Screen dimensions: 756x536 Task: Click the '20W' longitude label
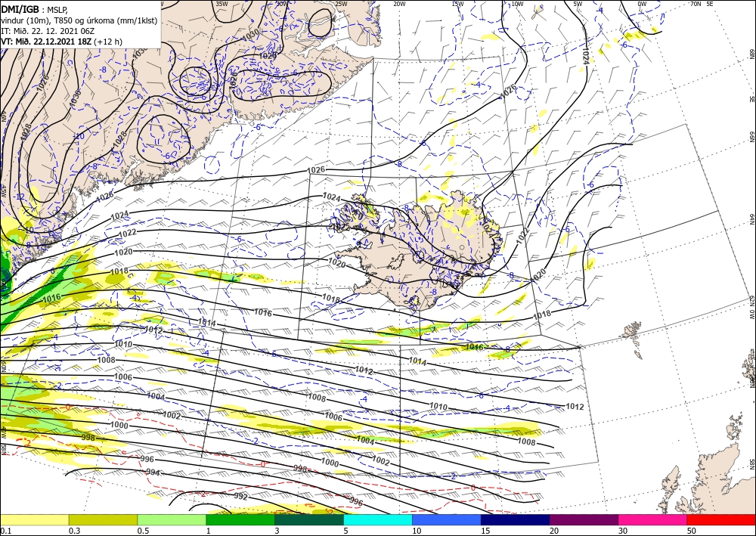[399, 4]
